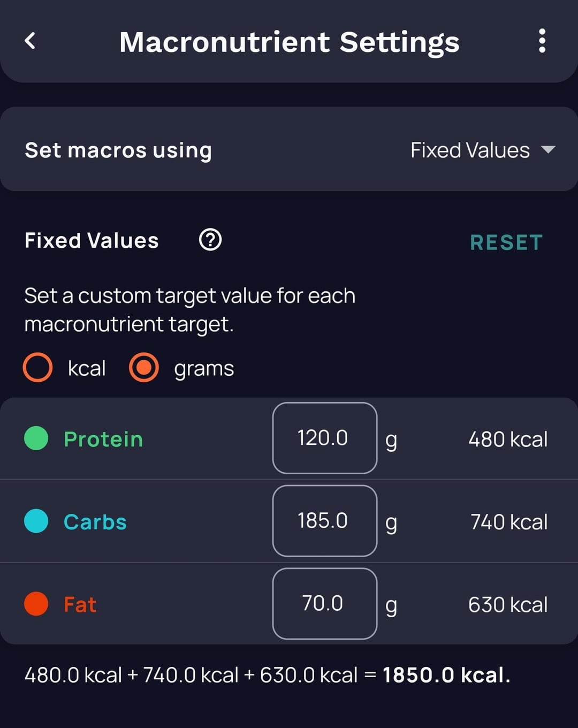The image size is (578, 728).
Task: Open the three-dot overflow menu
Action: [x=542, y=41]
